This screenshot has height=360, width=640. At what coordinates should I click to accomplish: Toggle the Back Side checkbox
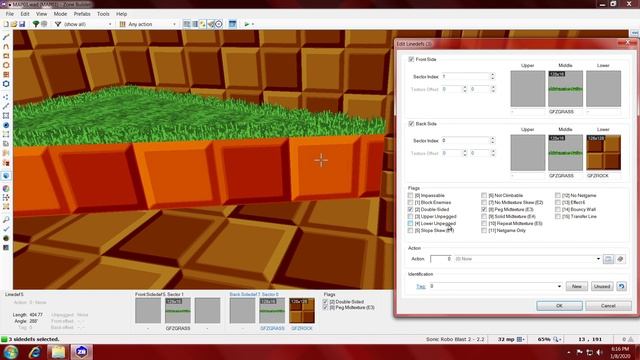point(411,124)
